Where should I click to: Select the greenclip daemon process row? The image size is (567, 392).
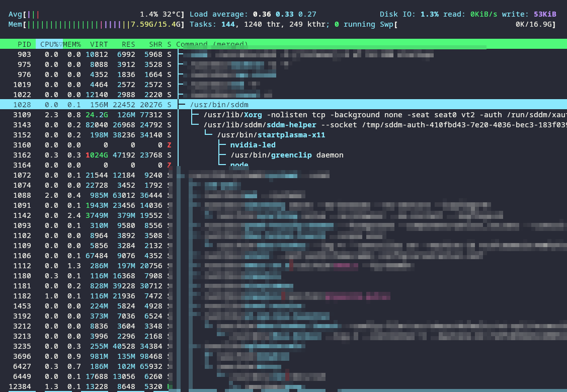point(284,155)
